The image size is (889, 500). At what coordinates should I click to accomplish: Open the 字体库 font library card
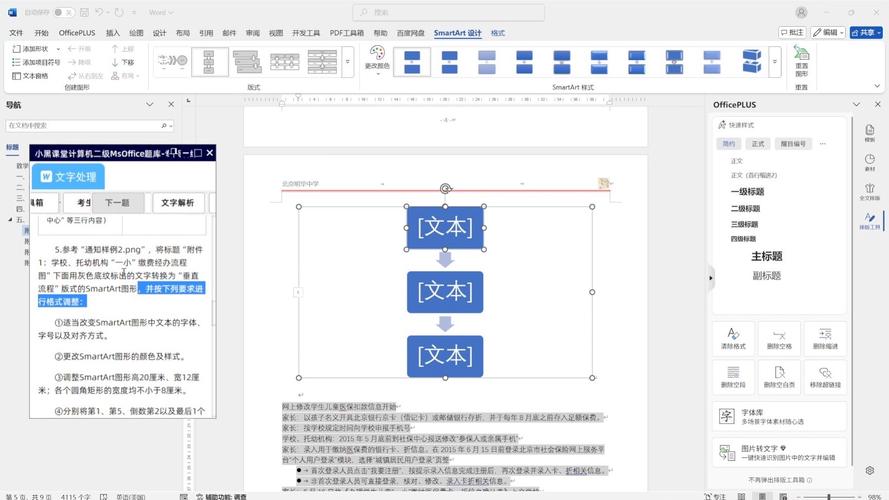pos(780,417)
